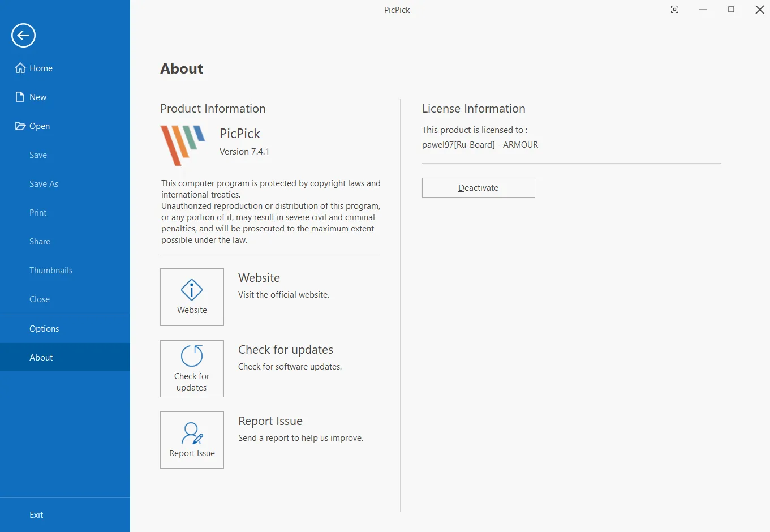The width and height of the screenshot is (770, 532).
Task: Click the 'Version 7.4.1' text
Action: [244, 151]
